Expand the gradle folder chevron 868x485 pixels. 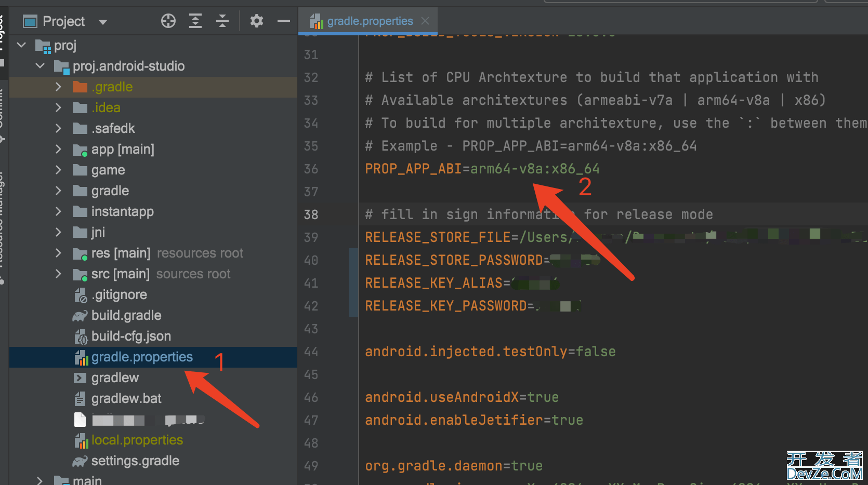tap(58, 191)
